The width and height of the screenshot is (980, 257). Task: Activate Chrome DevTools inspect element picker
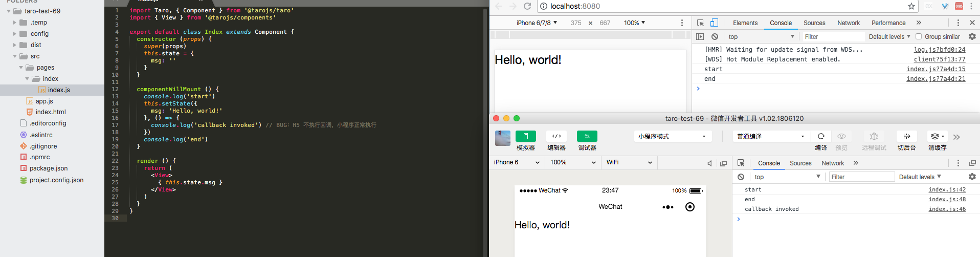[x=700, y=23]
